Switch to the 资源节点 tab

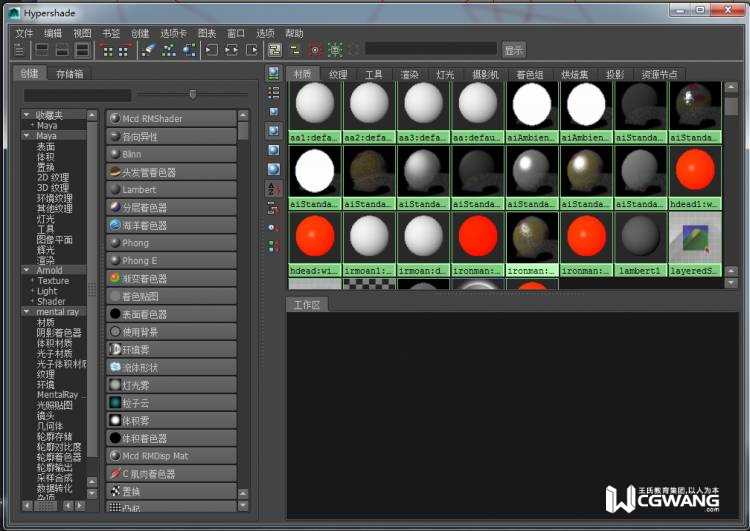click(x=660, y=74)
